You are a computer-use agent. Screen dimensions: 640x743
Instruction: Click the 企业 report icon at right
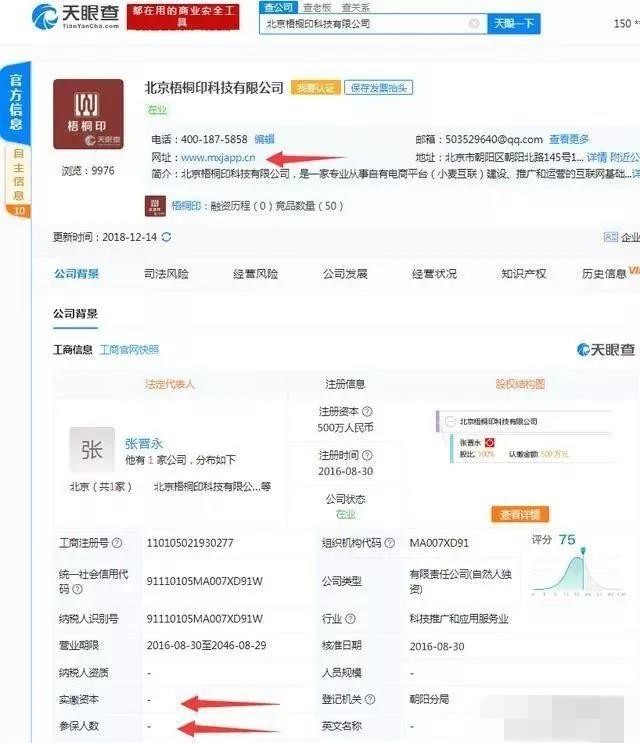click(x=611, y=237)
